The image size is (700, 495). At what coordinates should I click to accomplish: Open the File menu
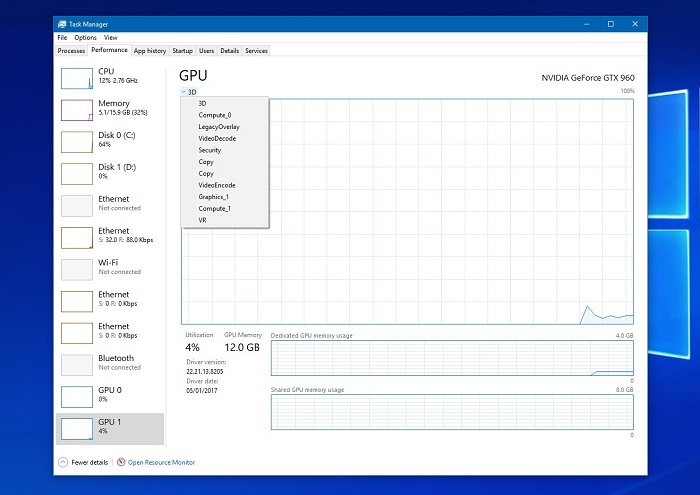tap(62, 37)
